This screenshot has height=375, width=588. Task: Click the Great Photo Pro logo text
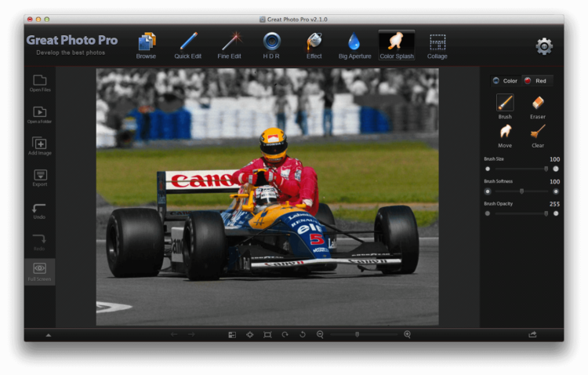pyautogui.click(x=72, y=40)
